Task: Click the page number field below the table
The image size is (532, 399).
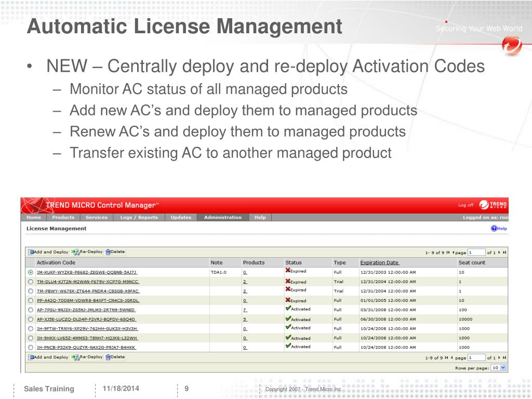Action: coord(476,357)
